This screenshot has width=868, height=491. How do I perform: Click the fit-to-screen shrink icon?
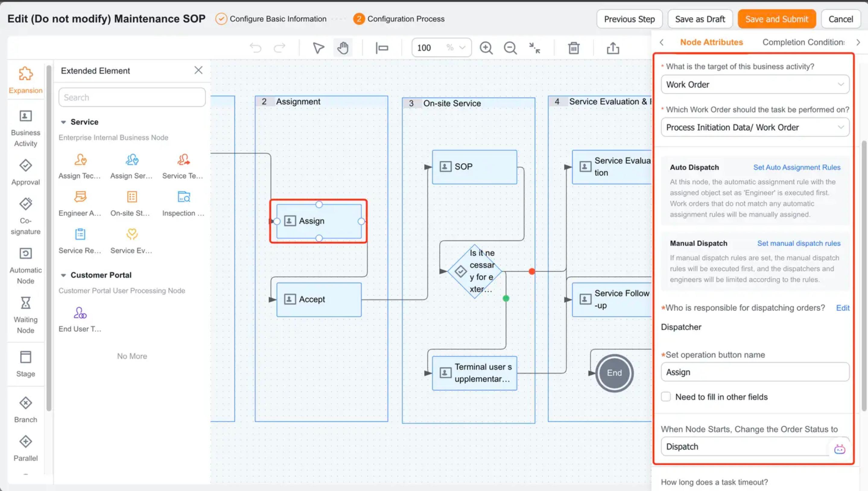(534, 48)
